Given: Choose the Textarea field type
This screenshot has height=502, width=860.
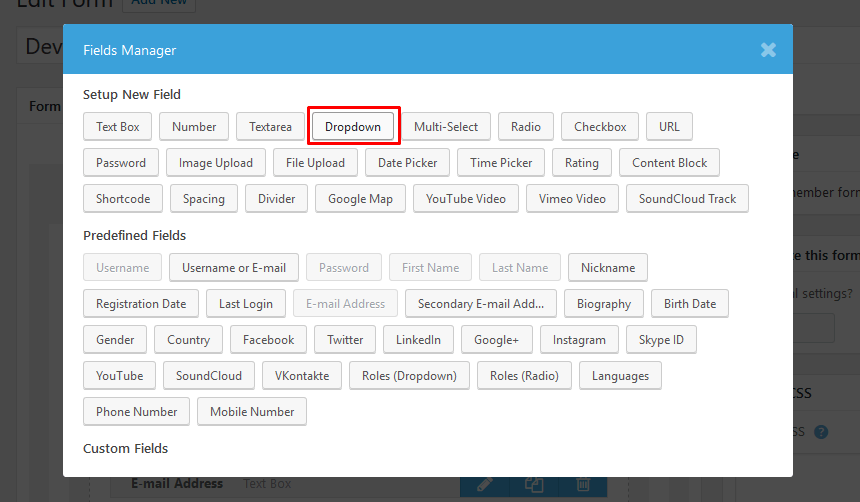Looking at the screenshot, I should pyautogui.click(x=270, y=127).
